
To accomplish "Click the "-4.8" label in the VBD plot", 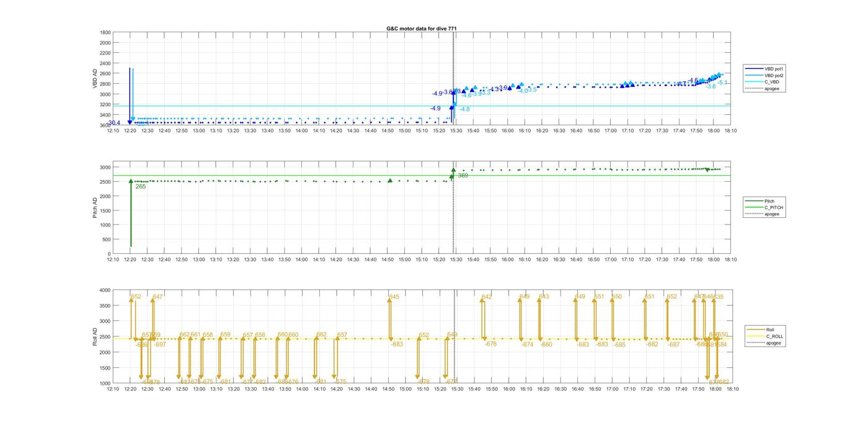I will click(x=464, y=109).
